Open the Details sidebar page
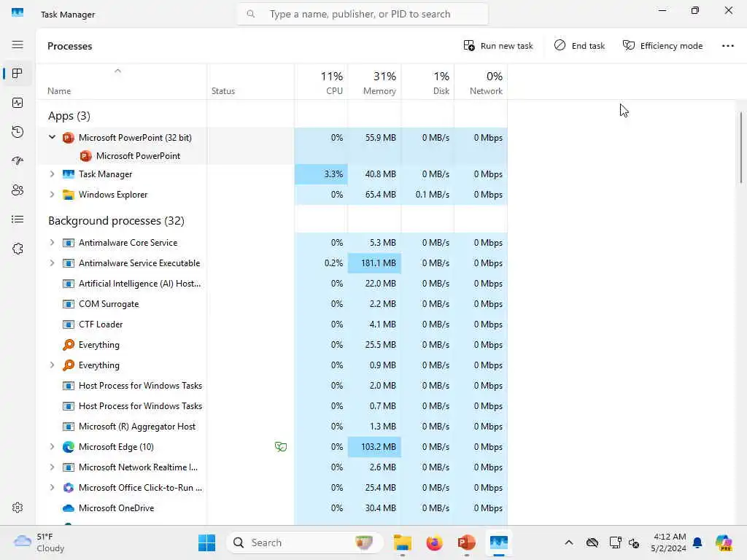747x560 pixels. 18,219
